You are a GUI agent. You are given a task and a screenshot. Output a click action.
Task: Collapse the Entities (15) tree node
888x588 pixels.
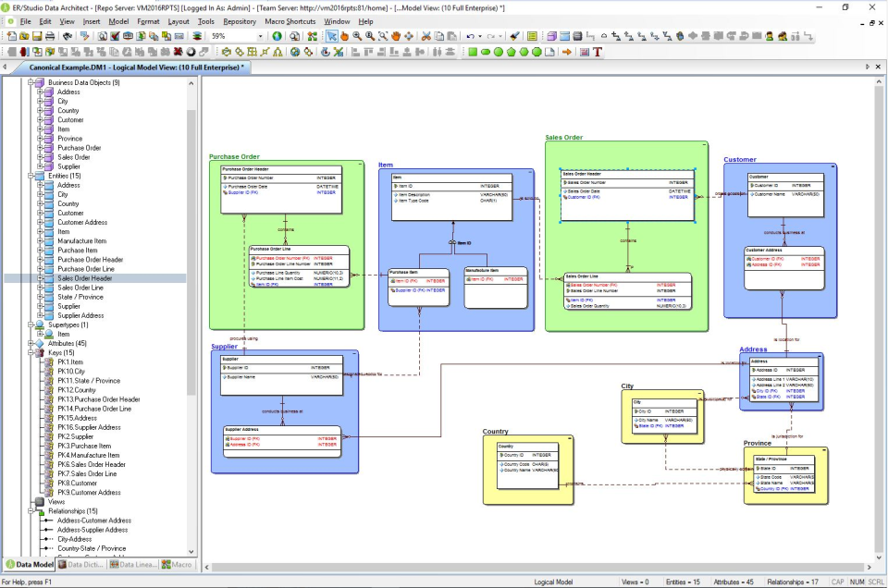[31, 176]
